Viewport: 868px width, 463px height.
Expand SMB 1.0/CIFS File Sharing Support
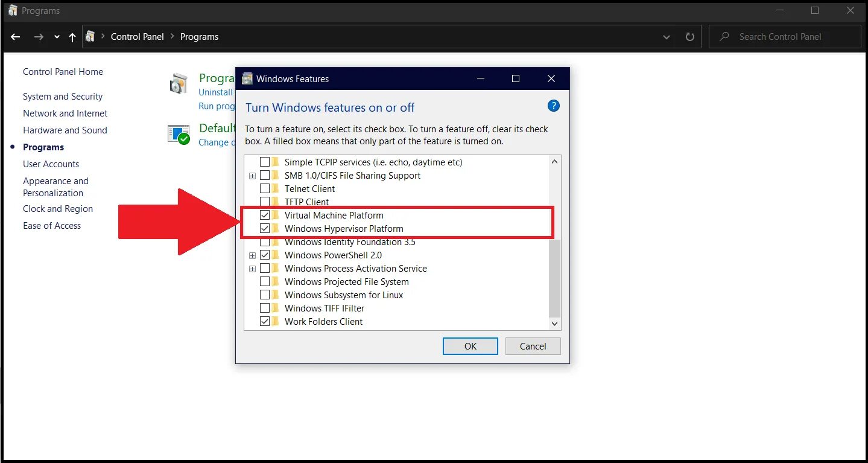pos(252,176)
